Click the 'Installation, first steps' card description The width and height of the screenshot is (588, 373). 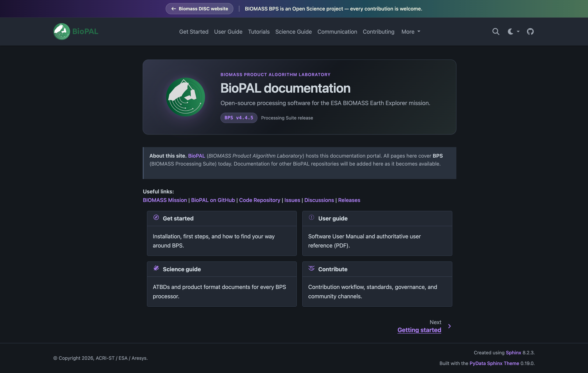click(214, 241)
